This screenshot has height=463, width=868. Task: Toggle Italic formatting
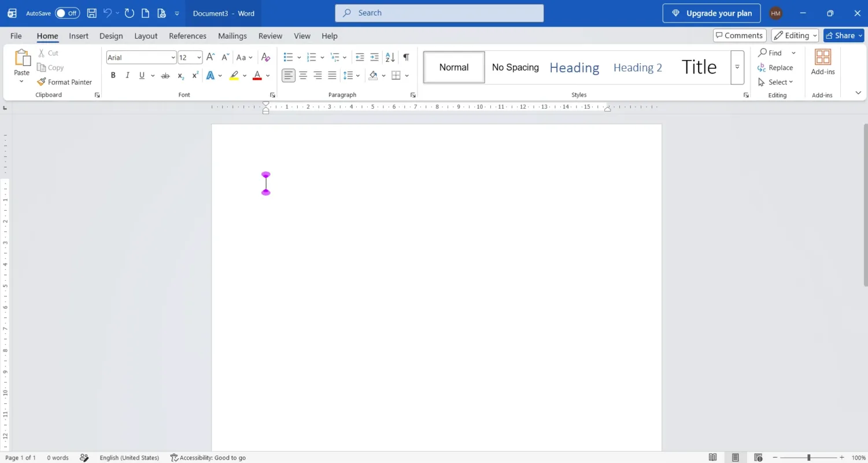127,75
